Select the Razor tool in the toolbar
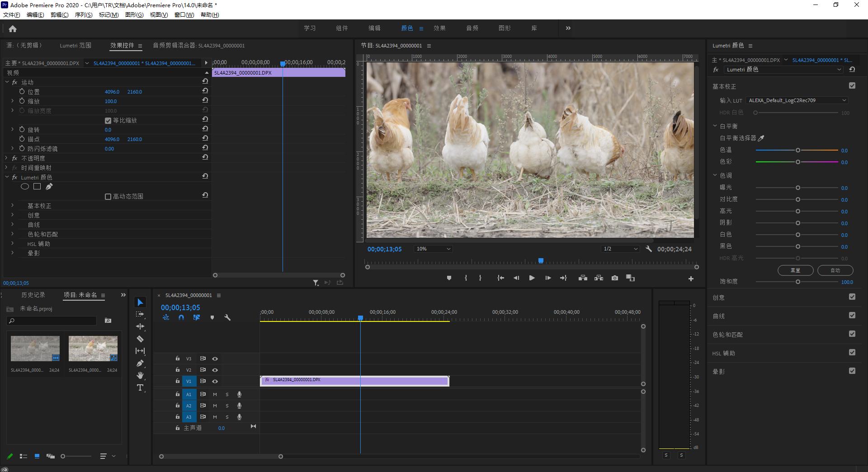This screenshot has height=472, width=868. point(140,339)
